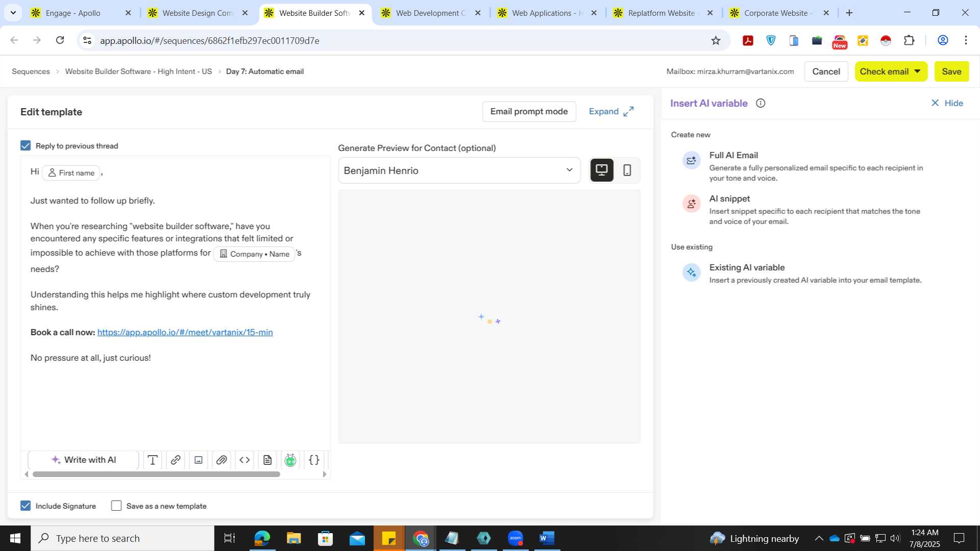
Task: Open Website Builder Software - High Intent - US breadcrumb
Action: pyautogui.click(x=138, y=71)
